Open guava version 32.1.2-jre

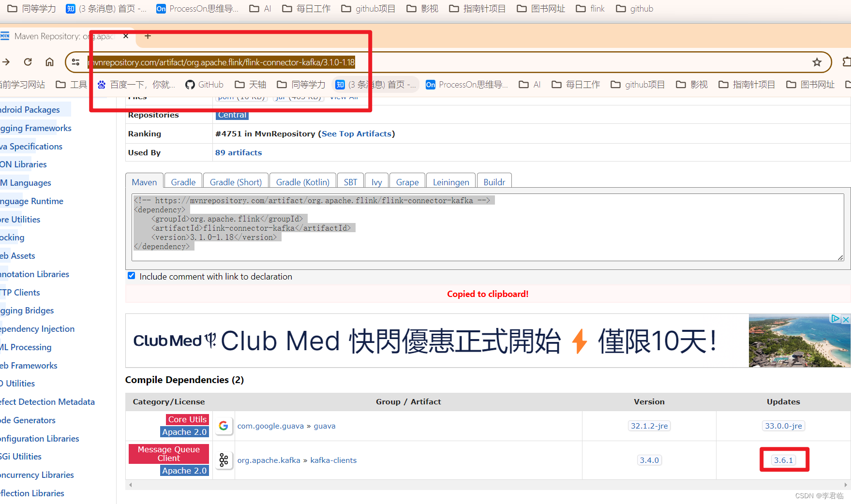coord(649,426)
